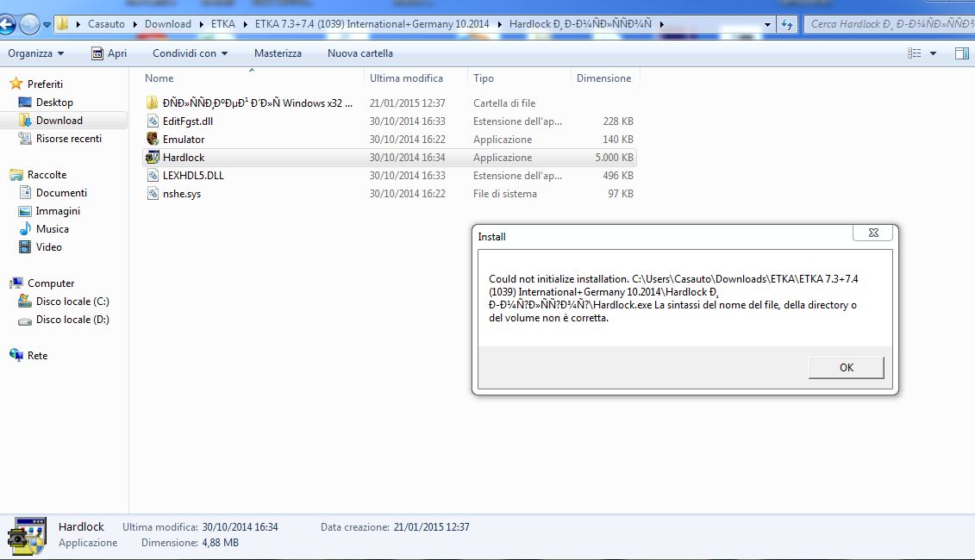Select Raccolte in the navigation pane
Image resolution: width=975 pixels, height=560 pixels.
pyautogui.click(x=47, y=175)
